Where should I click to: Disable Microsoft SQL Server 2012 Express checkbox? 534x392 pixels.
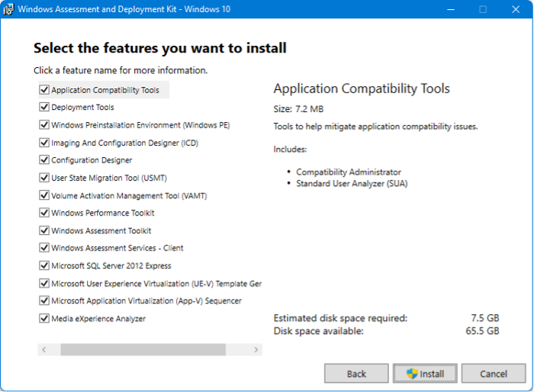click(x=43, y=265)
